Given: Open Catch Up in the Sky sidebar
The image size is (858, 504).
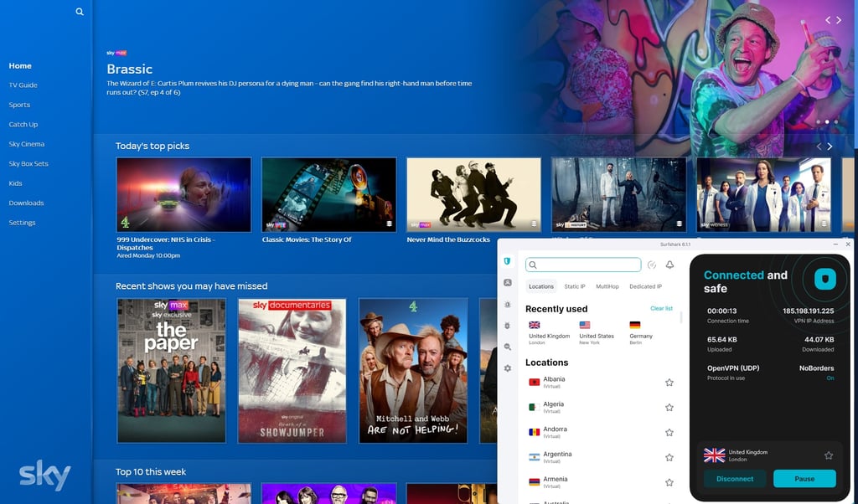Looking at the screenshot, I should 23,125.
